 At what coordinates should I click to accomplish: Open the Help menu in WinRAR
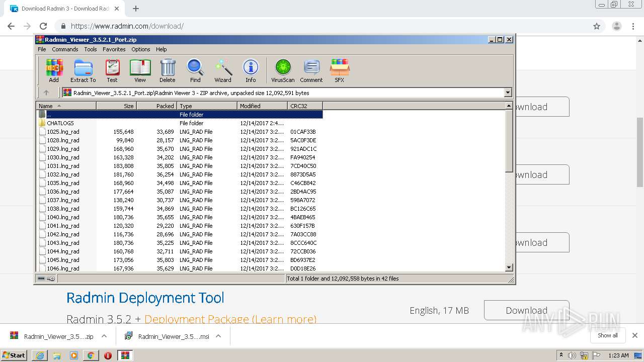[161, 49]
